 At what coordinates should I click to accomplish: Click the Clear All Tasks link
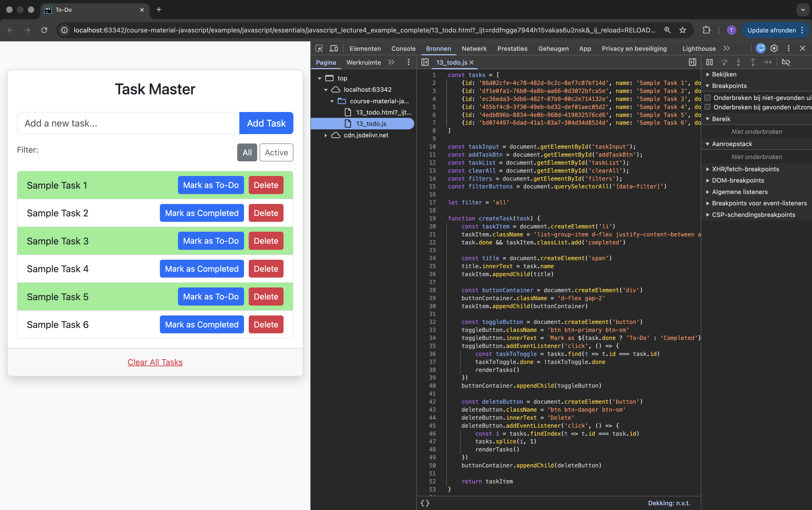[155, 362]
